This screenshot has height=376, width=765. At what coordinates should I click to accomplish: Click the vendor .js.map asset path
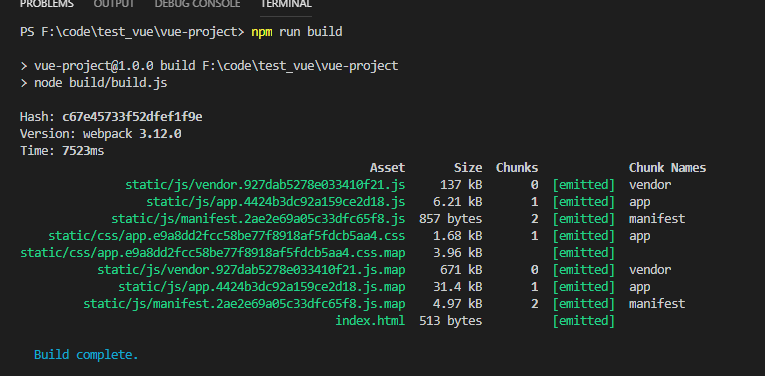[251, 270]
